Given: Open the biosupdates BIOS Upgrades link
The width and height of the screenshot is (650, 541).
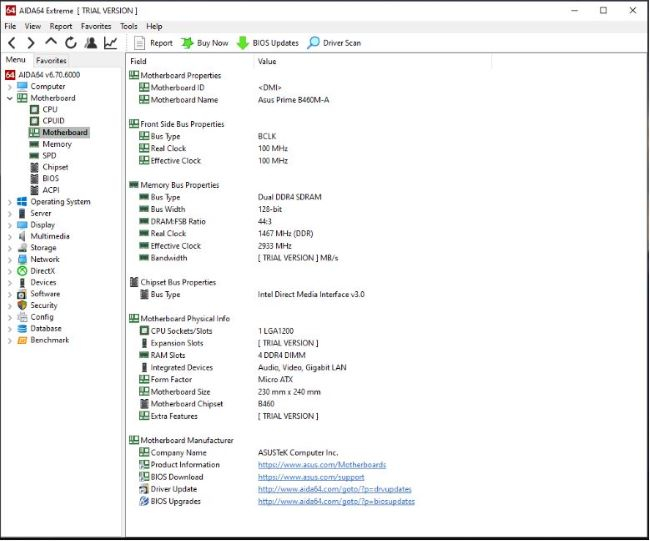Looking at the screenshot, I should point(336,502).
